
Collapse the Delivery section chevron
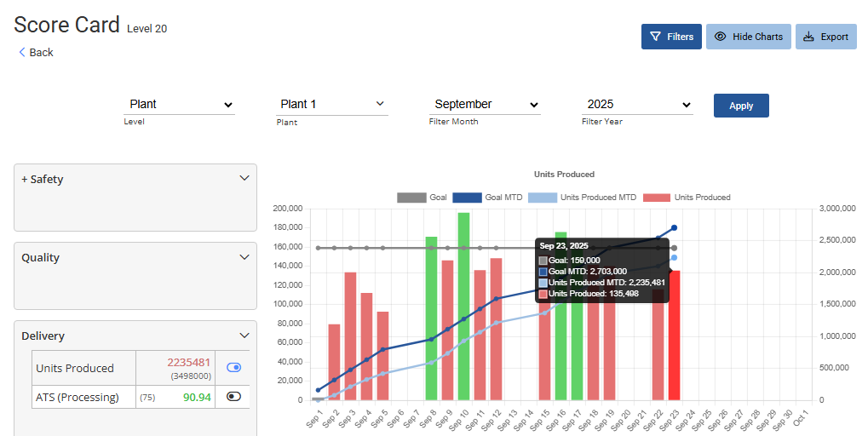[x=244, y=335]
